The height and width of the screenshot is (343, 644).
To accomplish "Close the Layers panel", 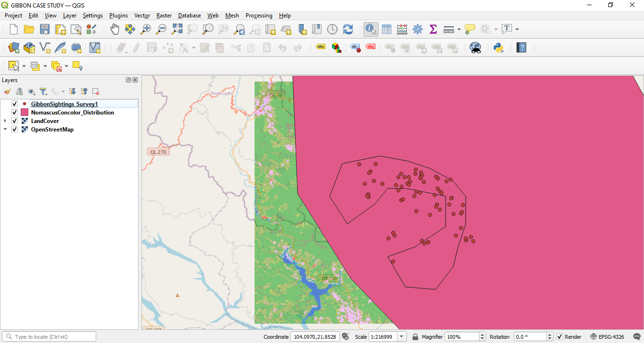I will click(135, 80).
